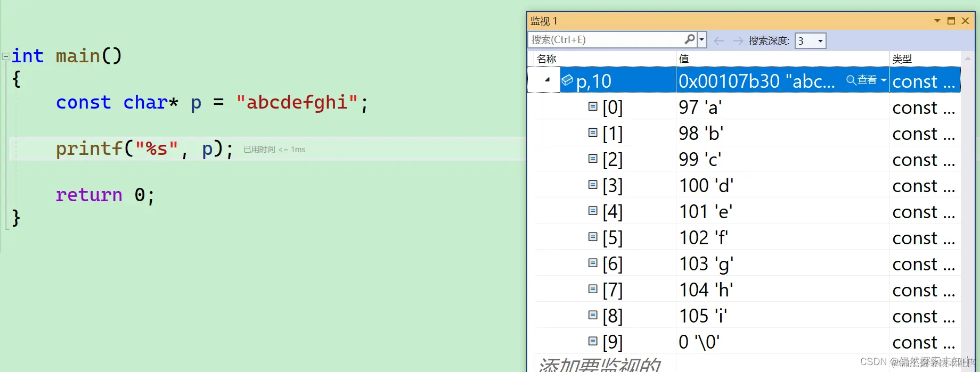Select the value 104 'h'

click(706, 290)
